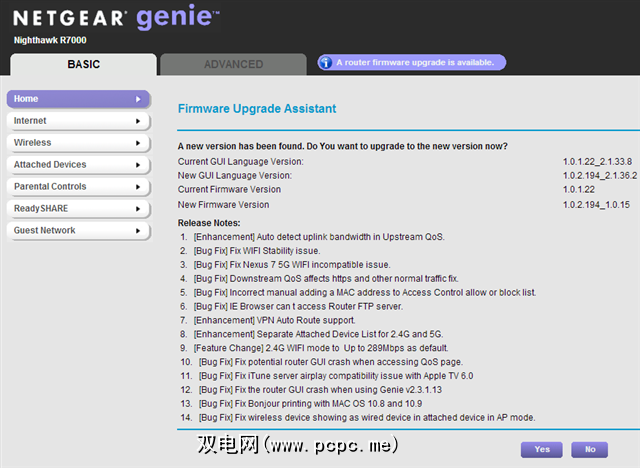Click release note about iTune airplay Apple TV
The width and height of the screenshot is (640, 468).
coord(336,375)
